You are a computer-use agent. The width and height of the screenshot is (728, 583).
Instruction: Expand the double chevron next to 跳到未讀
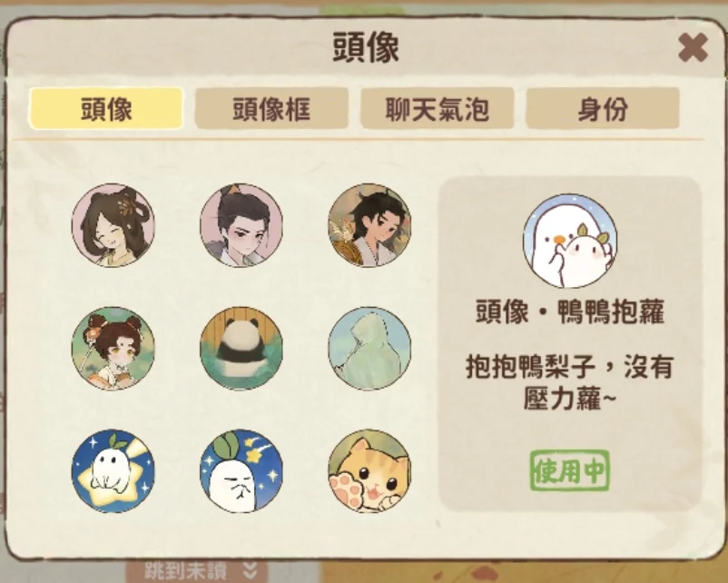251,571
